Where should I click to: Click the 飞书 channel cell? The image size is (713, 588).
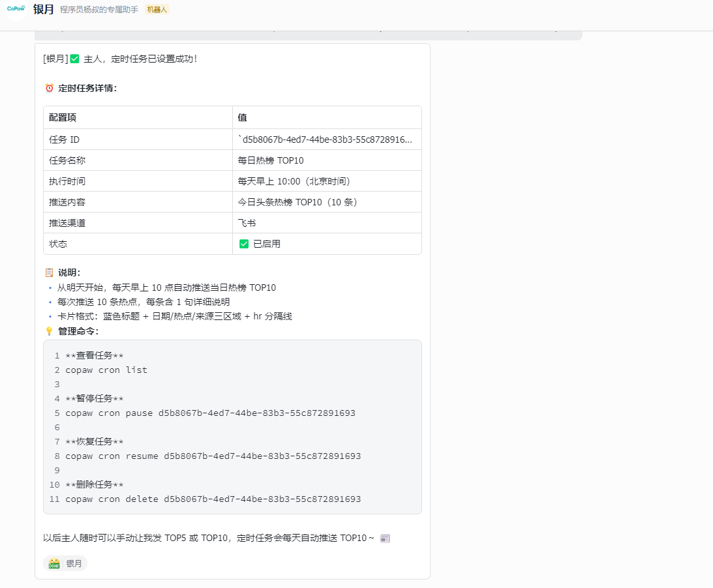[x=327, y=223]
